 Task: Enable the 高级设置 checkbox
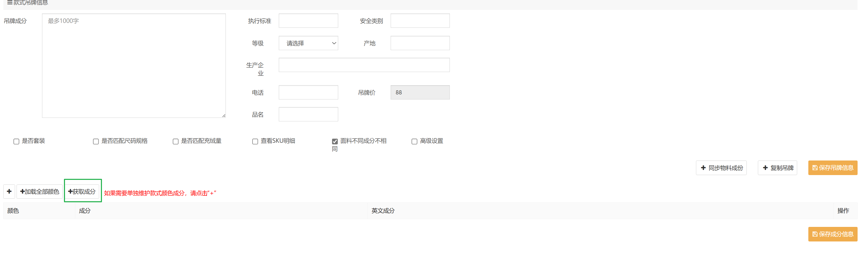click(x=414, y=142)
